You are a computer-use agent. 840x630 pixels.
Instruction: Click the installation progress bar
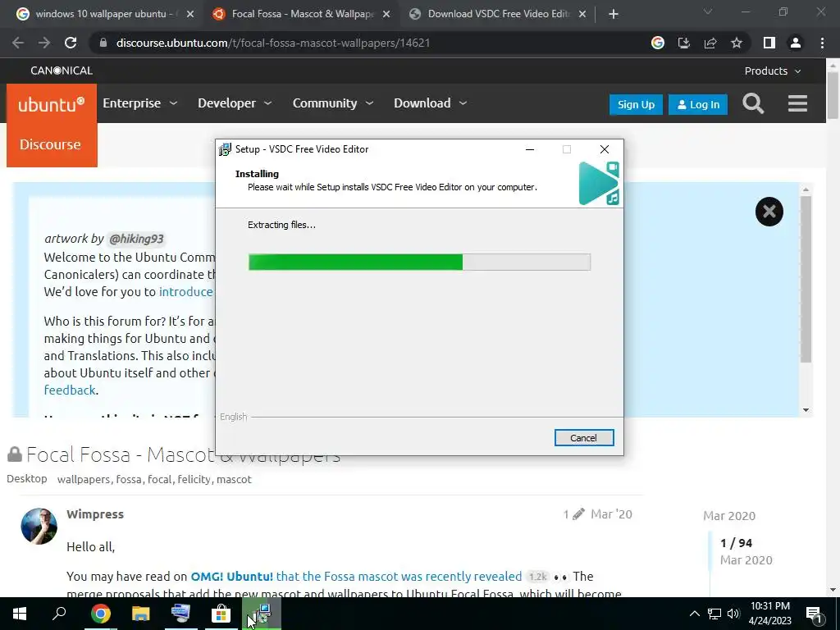[x=419, y=262]
